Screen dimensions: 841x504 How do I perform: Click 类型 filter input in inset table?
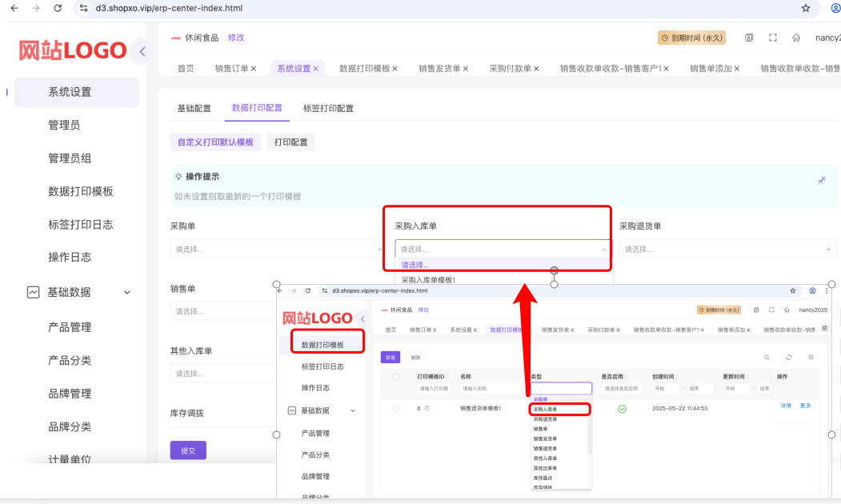[561, 388]
